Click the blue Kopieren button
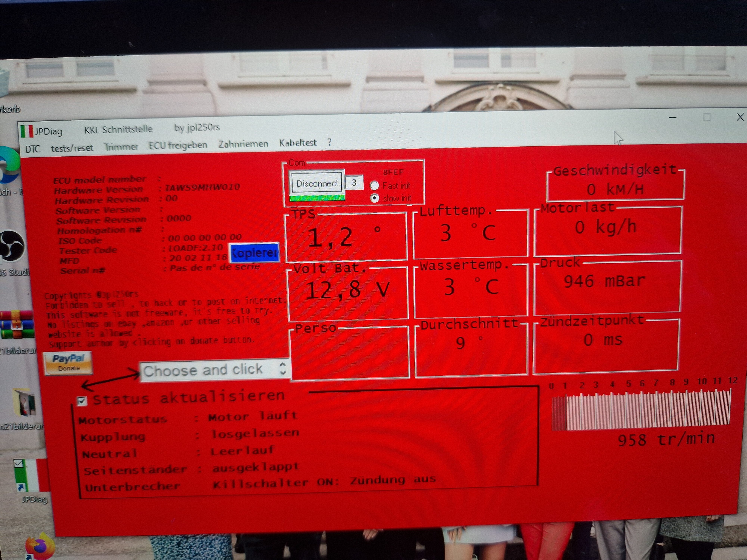The height and width of the screenshot is (560, 747). [x=255, y=253]
